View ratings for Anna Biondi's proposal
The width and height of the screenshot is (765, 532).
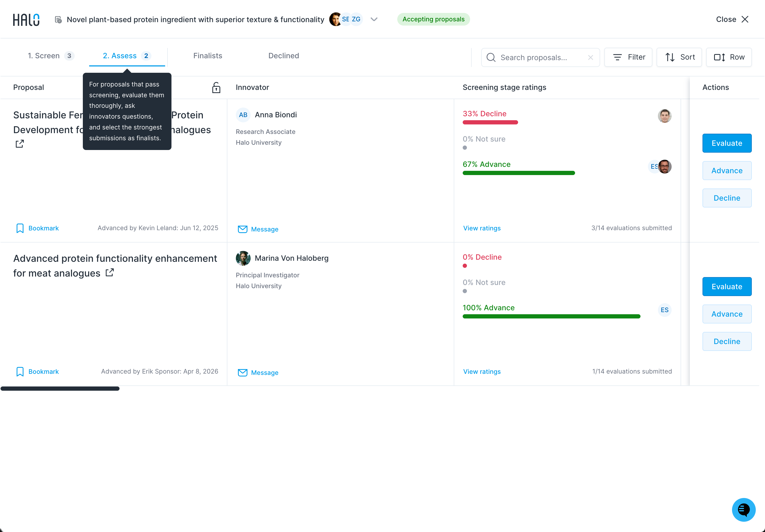pyautogui.click(x=482, y=228)
